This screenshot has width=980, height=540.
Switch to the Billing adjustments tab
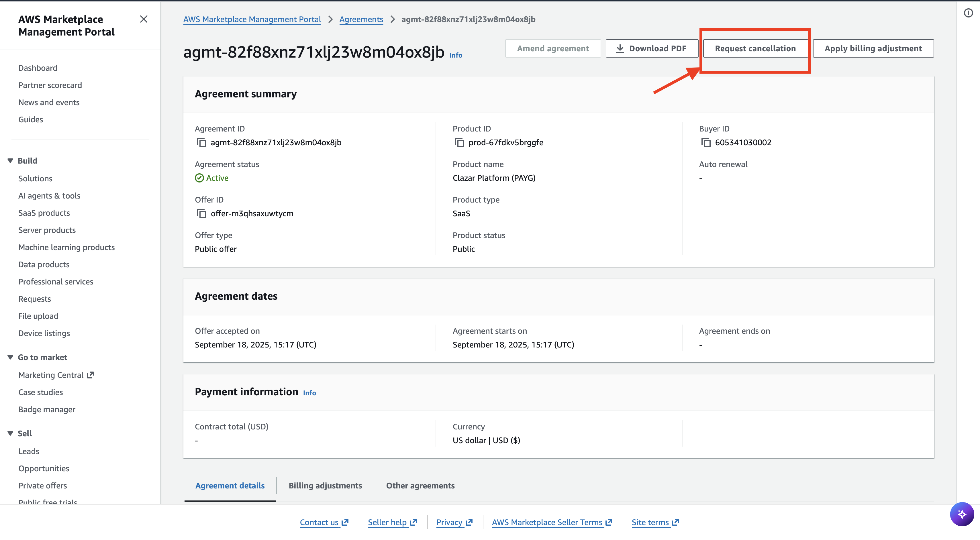coord(325,486)
